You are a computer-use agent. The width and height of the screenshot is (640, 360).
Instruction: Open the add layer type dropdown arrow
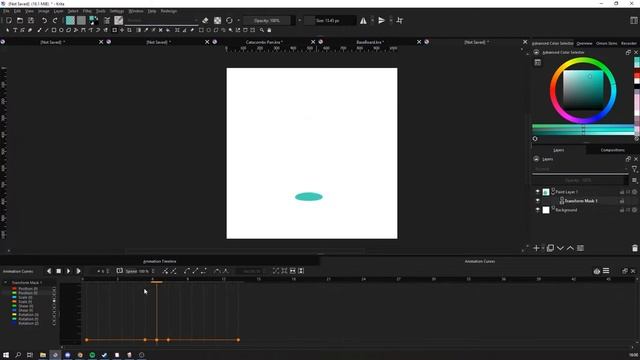click(543, 248)
